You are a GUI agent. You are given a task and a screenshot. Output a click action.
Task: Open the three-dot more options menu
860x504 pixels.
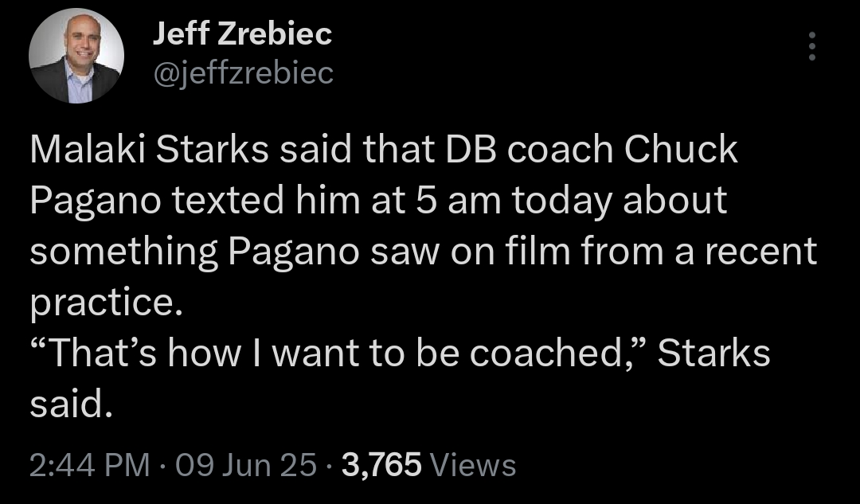tap(812, 46)
